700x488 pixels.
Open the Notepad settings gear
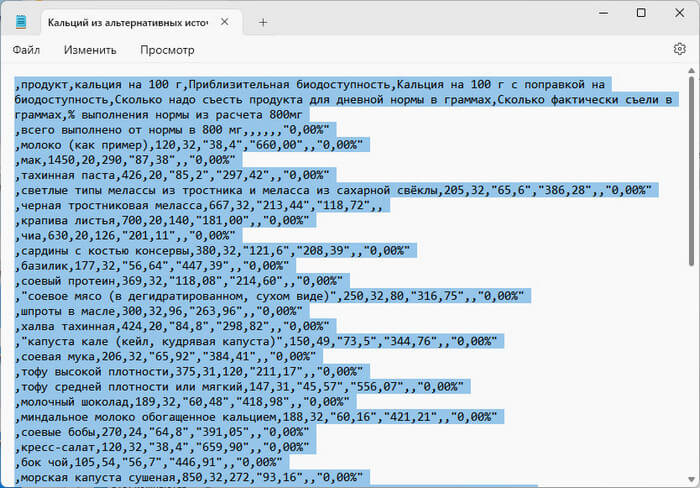pyautogui.click(x=679, y=49)
